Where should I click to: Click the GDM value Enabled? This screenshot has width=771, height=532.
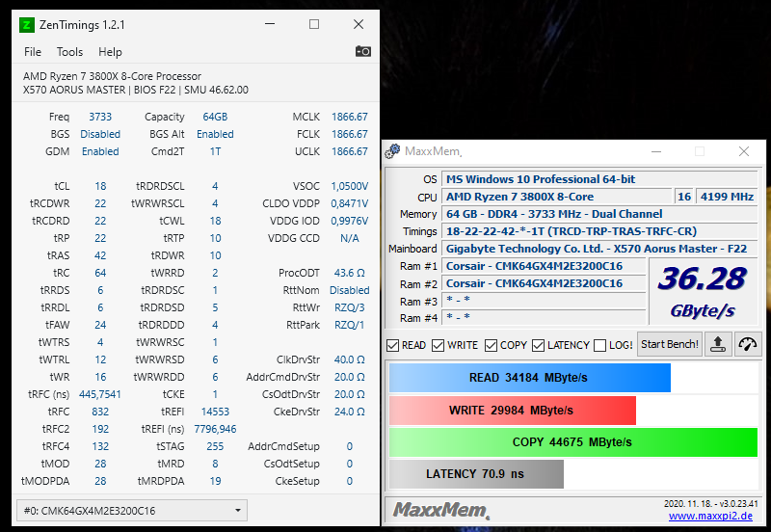tap(100, 151)
